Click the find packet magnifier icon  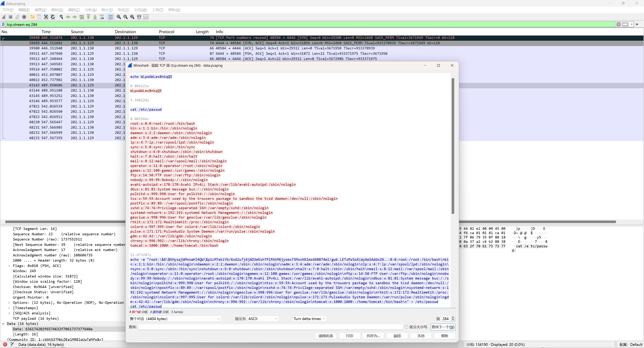point(61,17)
